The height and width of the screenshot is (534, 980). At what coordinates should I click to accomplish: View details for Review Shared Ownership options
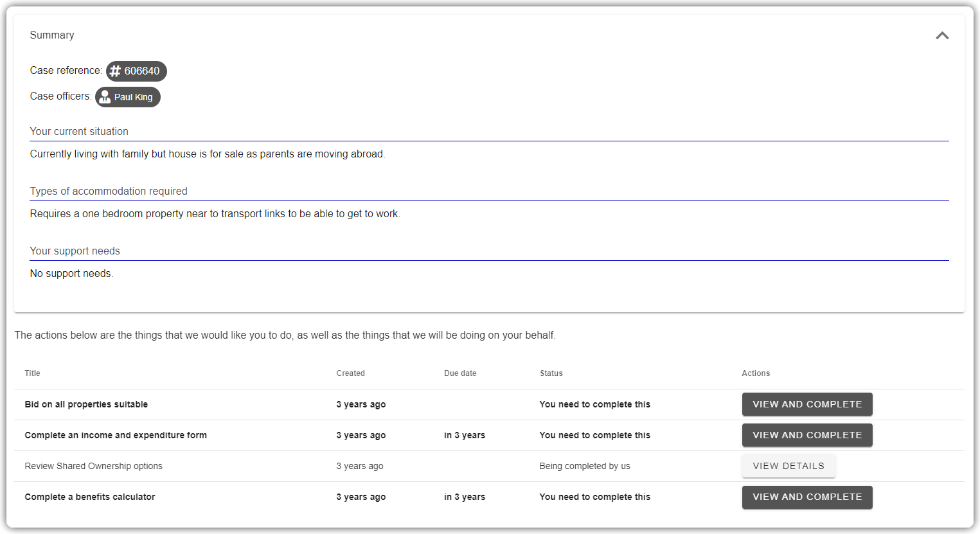(x=788, y=466)
